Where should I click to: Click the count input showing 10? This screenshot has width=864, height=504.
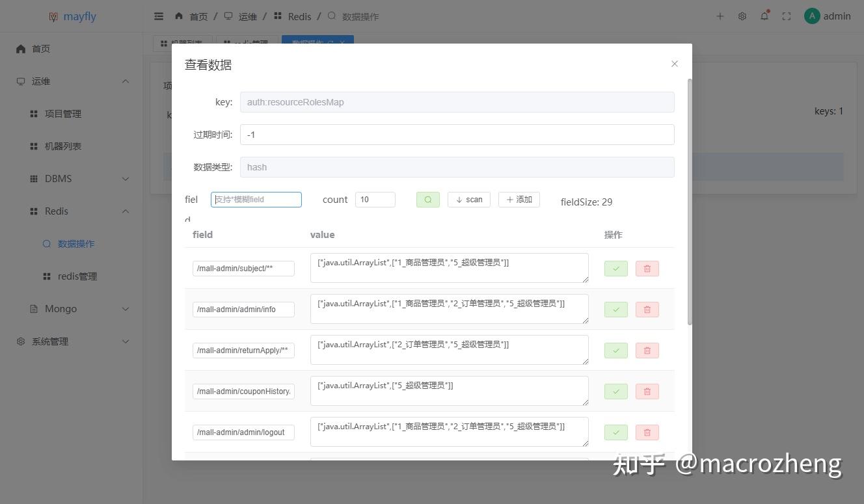click(375, 199)
